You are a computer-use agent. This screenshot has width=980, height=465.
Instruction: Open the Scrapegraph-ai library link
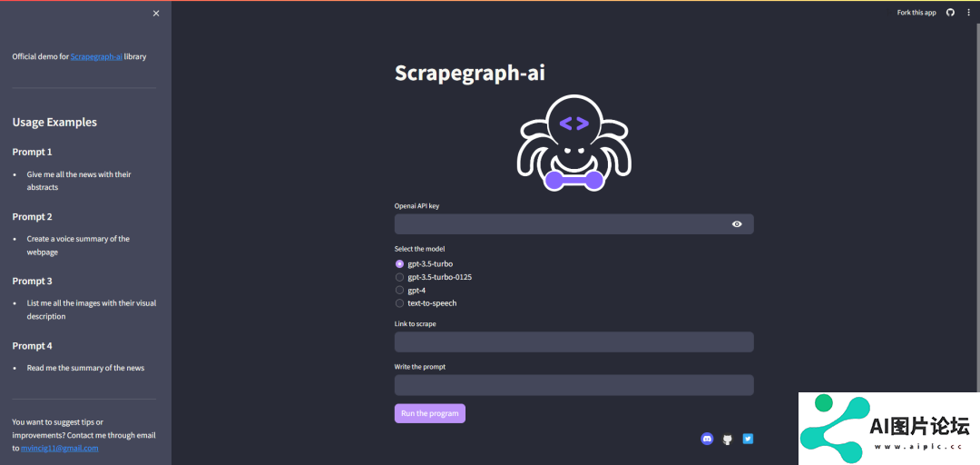click(96, 56)
